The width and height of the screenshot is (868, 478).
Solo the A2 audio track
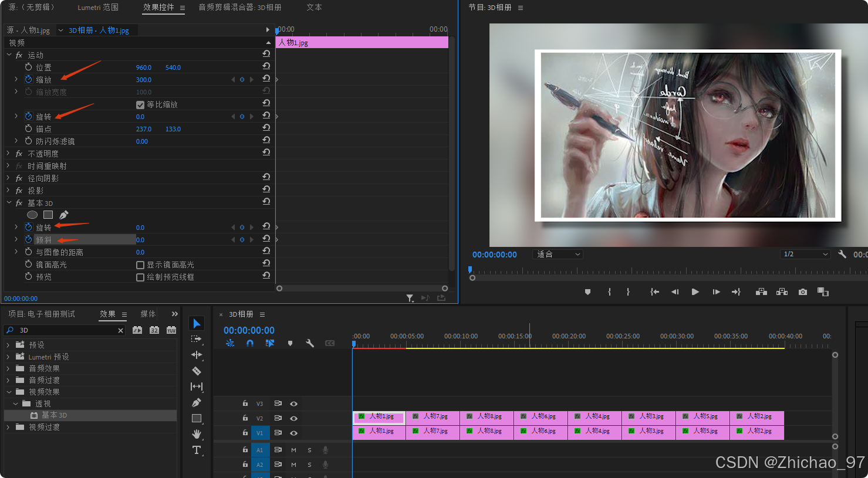click(x=309, y=465)
